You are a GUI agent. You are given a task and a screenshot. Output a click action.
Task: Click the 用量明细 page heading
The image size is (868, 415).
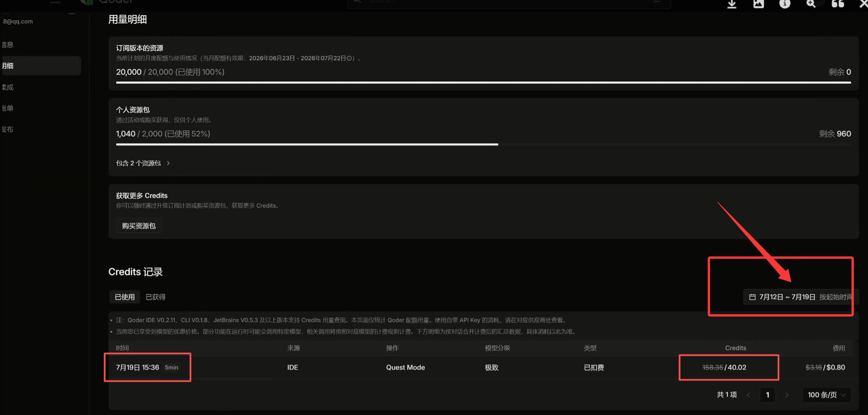coord(127,19)
